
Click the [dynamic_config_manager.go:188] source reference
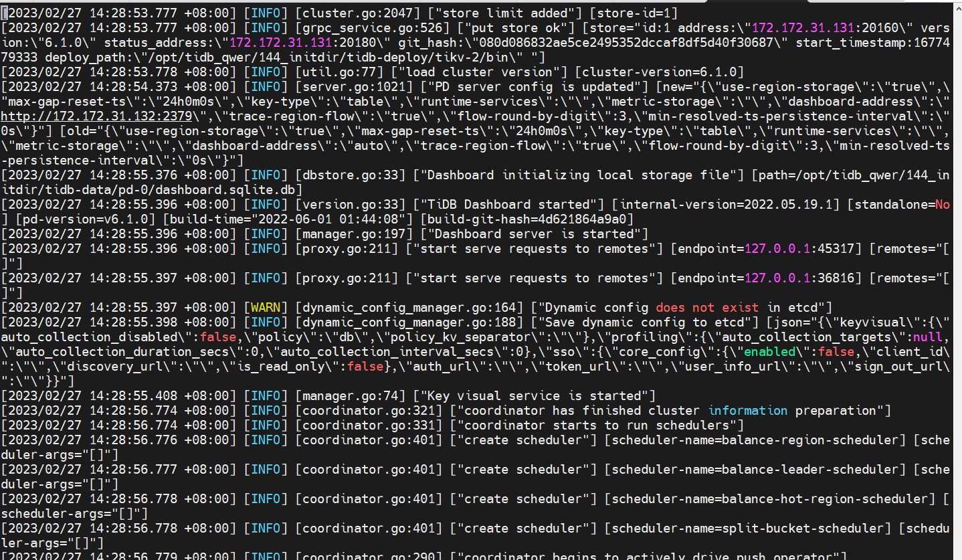[x=409, y=322]
